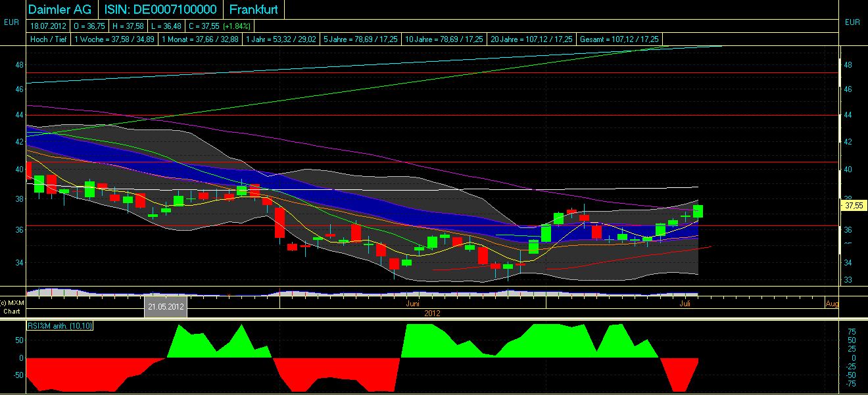The height and width of the screenshot is (395, 868).
Task: Click the Juni month label on timeline
Action: [413, 304]
